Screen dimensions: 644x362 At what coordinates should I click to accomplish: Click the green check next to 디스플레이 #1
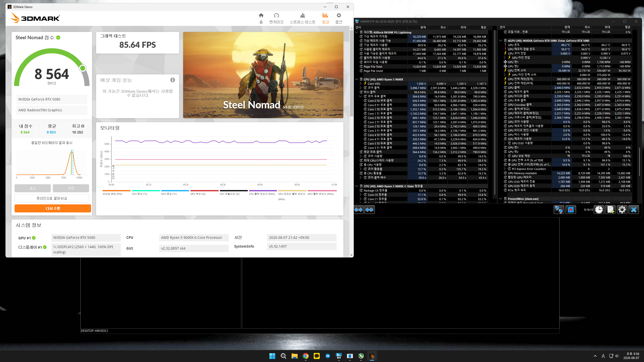point(45,247)
